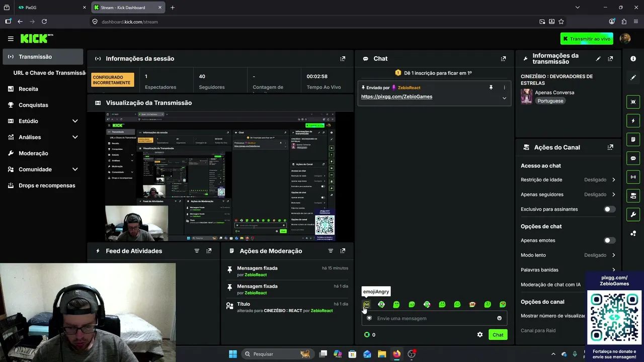Expand the pinned message chevron
Image resolution: width=644 pixels, height=362 pixels.
click(504, 98)
